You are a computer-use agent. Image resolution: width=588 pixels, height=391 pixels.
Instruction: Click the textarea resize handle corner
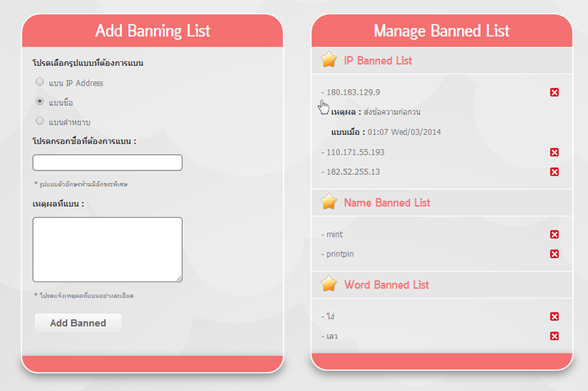pyautogui.click(x=179, y=279)
